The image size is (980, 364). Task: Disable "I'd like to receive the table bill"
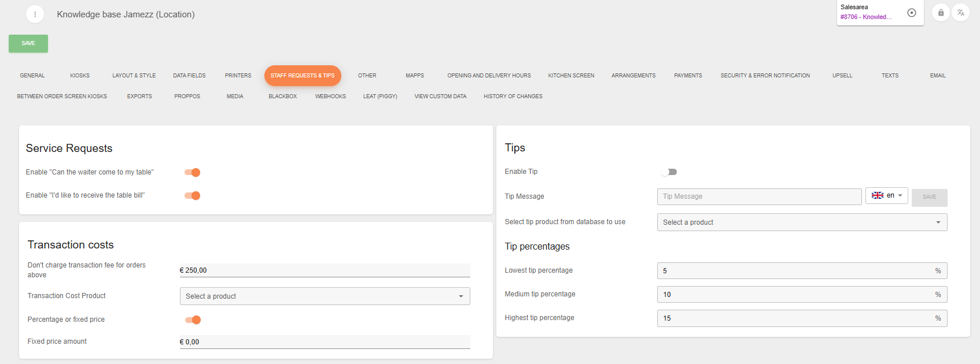click(x=193, y=195)
